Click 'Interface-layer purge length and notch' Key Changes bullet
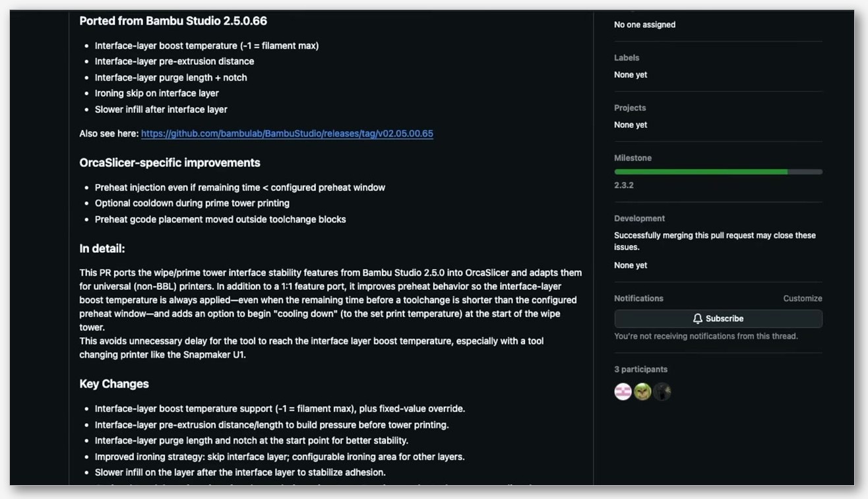Screen dimensions: 868x499 click(251, 441)
